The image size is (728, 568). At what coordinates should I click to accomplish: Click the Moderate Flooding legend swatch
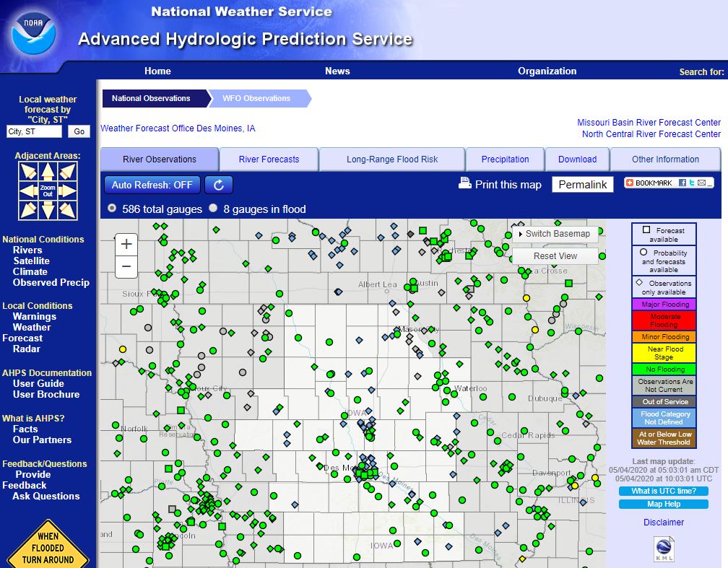[664, 320]
